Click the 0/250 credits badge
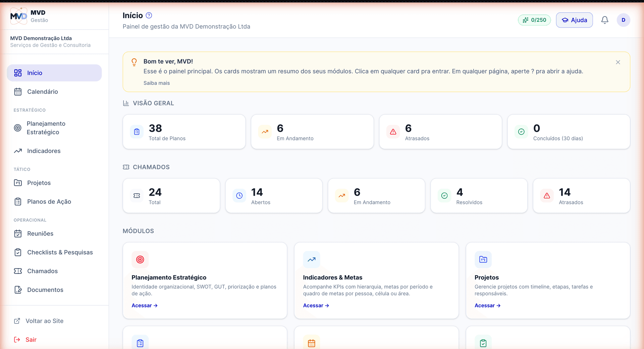The height and width of the screenshot is (349, 644). [x=534, y=20]
